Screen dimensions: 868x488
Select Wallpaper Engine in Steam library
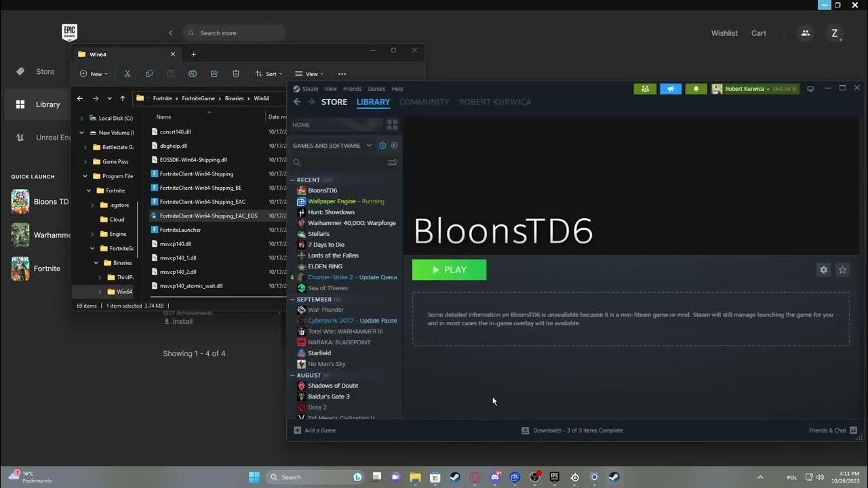[346, 201]
